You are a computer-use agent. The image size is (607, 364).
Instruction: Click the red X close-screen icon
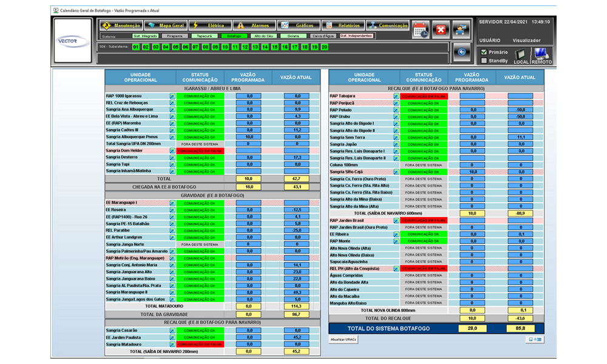point(441,29)
